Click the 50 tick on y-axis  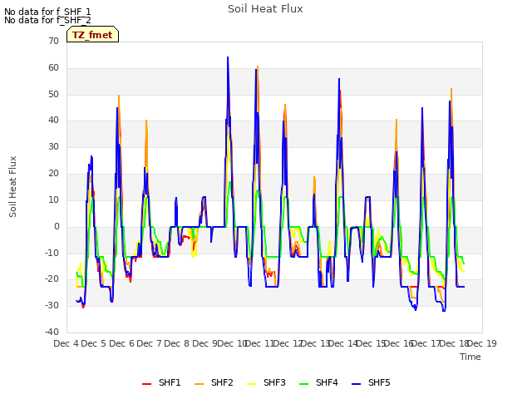pos(53,94)
